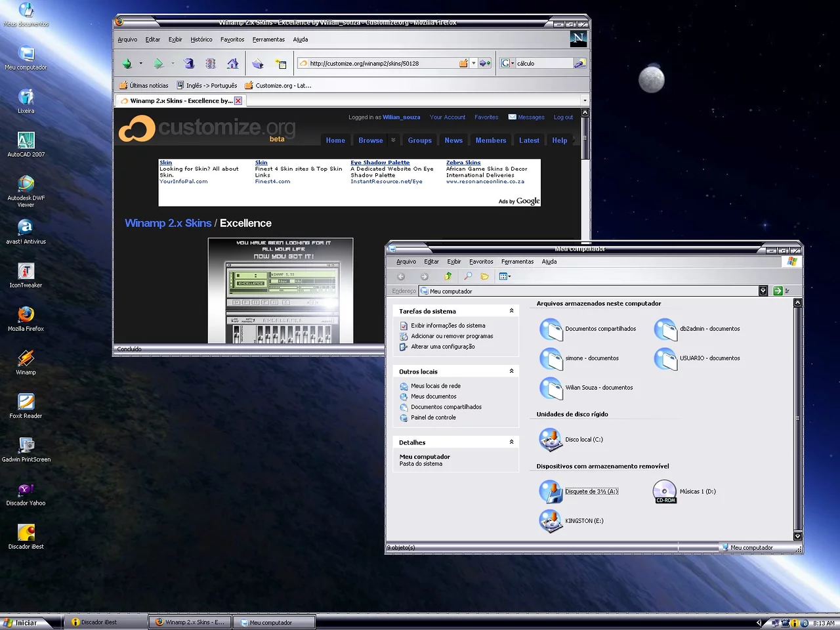Open the Explorer address bar dropdown
The image size is (840, 630).
coord(763,291)
